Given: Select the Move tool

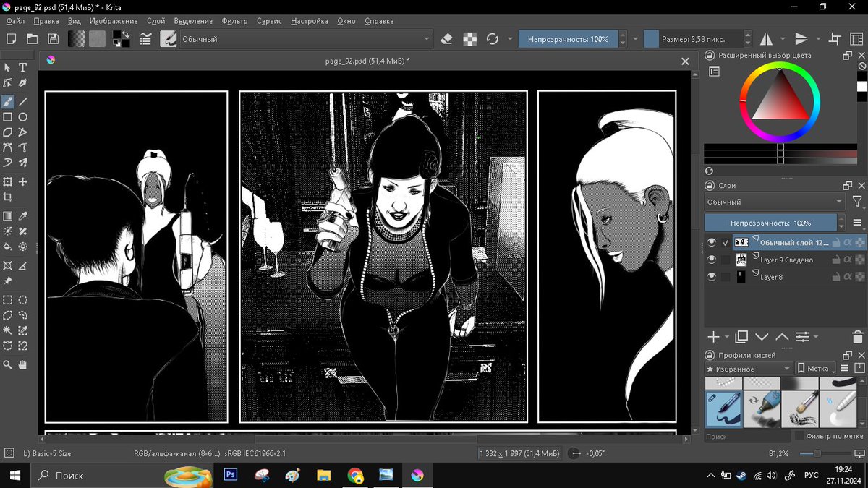Looking at the screenshot, I should (x=23, y=181).
